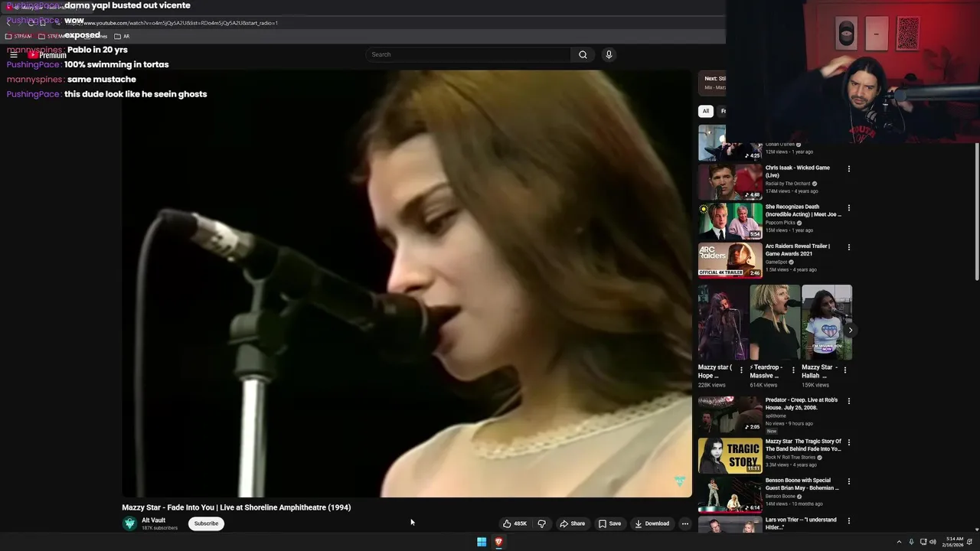
Task: Click the main video player
Action: point(407,284)
